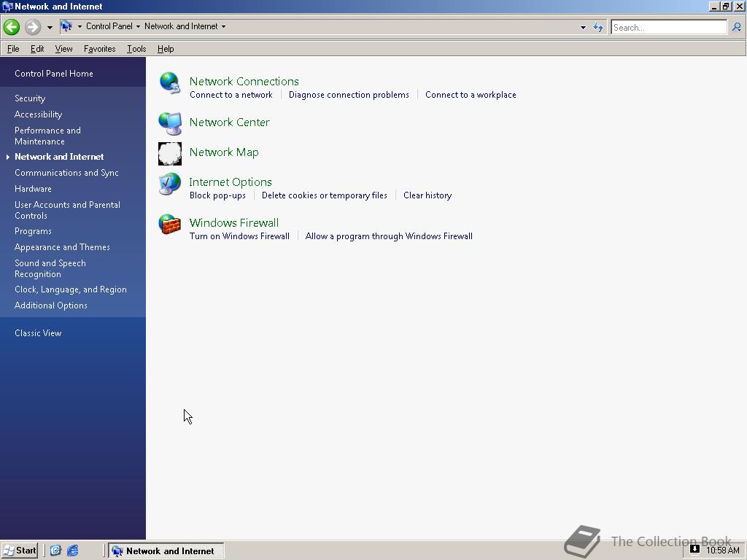
Task: Click the search magnifier icon
Action: 737,27
